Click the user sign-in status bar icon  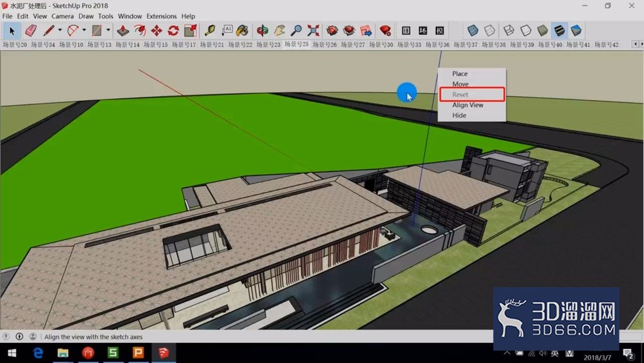click(x=32, y=337)
